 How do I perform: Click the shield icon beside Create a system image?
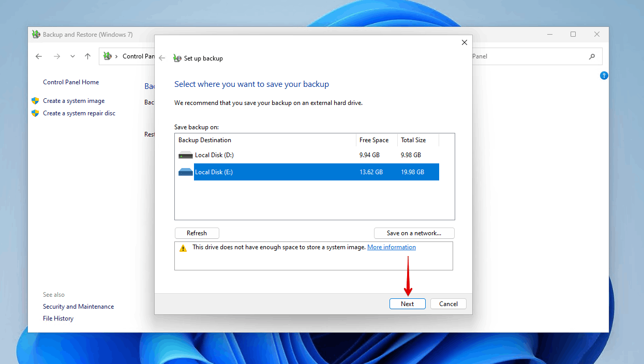pyautogui.click(x=35, y=100)
